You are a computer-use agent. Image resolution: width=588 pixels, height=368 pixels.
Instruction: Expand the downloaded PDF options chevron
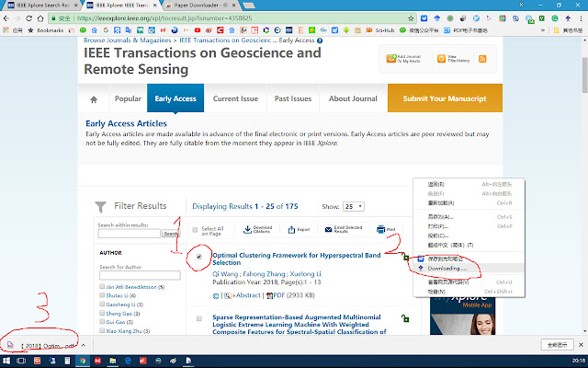coord(84,345)
